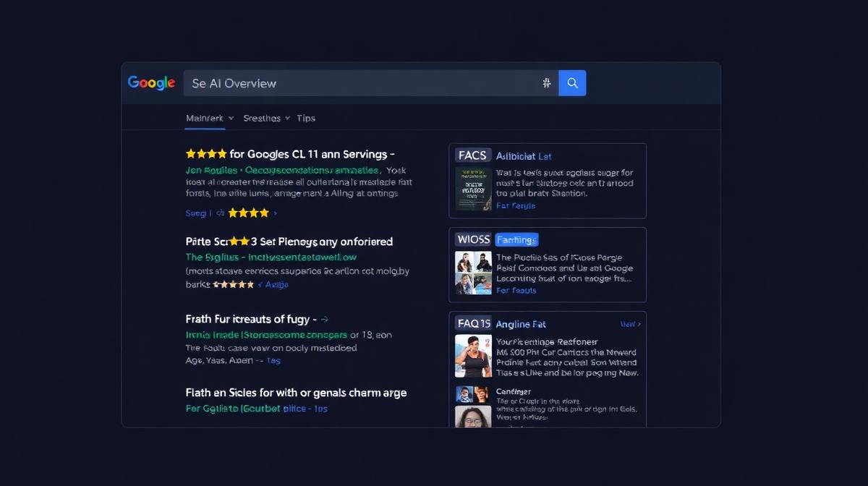The height and width of the screenshot is (486, 868).
Task: Click people collage thumbnail in WIOSS card
Action: (x=474, y=273)
